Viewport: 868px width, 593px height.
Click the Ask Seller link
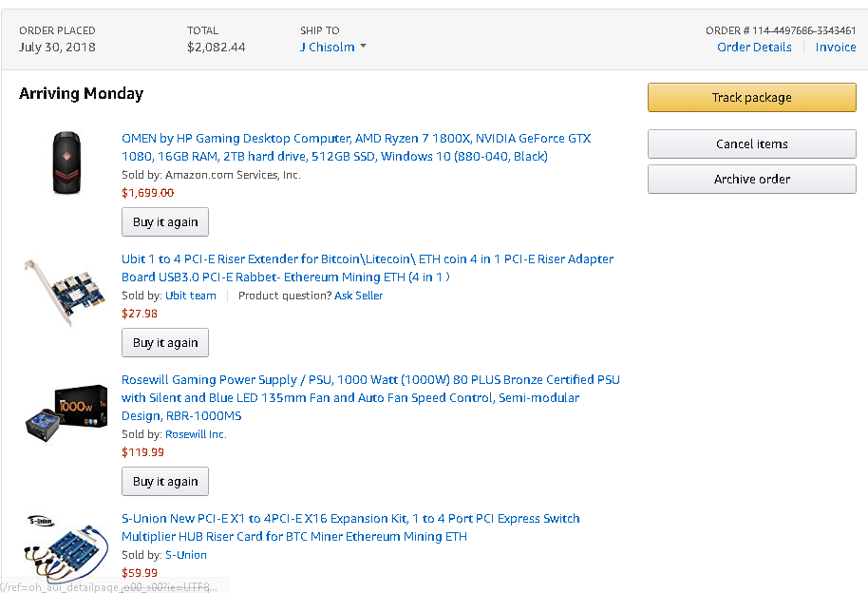pos(358,296)
